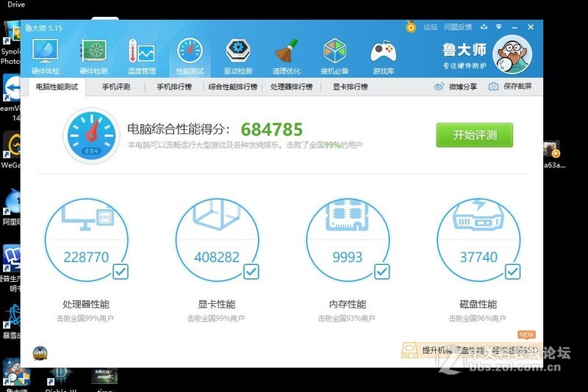
Task: Open the title bar dropdown menu arrow
Action: click(499, 26)
